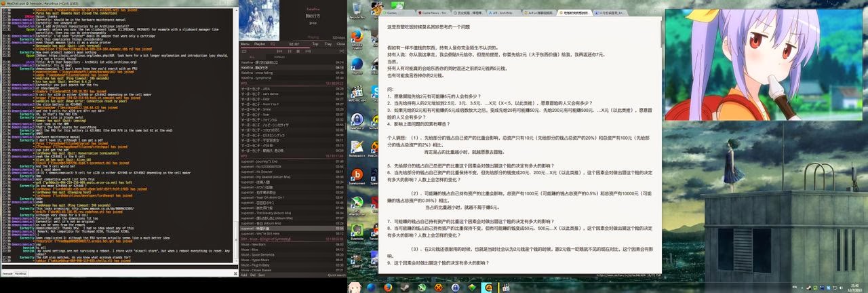Click Steam icon in taskbar
The width and height of the screenshot is (868, 293).
point(405,288)
